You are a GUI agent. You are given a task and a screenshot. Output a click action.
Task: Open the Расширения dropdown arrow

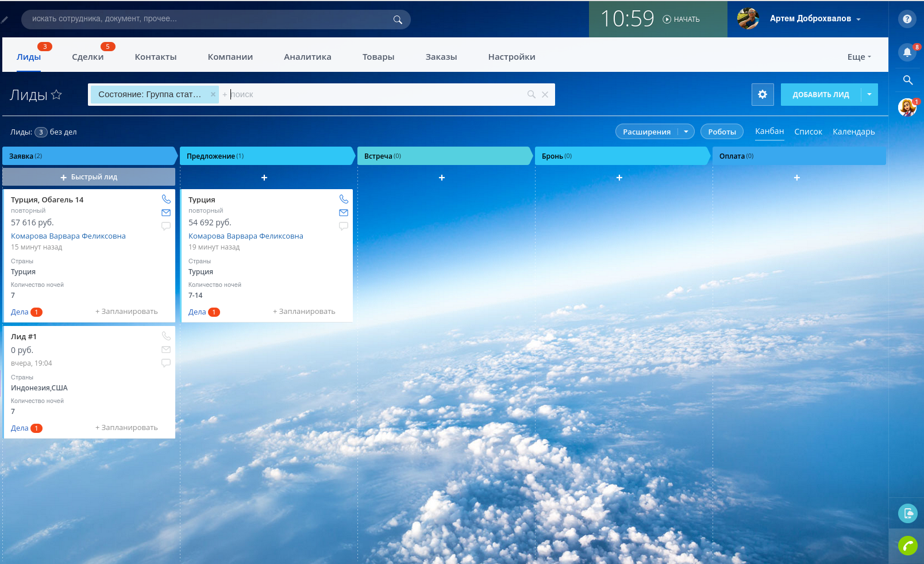pos(686,132)
